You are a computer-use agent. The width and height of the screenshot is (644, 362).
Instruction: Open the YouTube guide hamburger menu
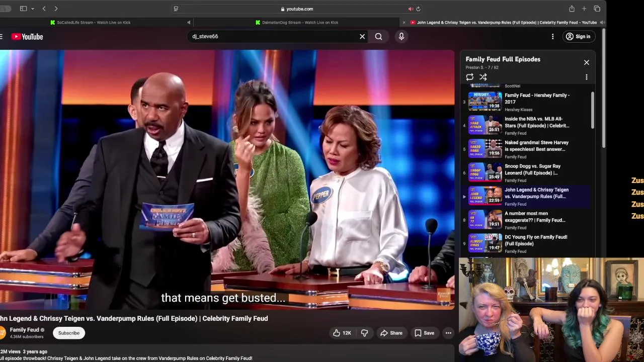click(x=2, y=36)
